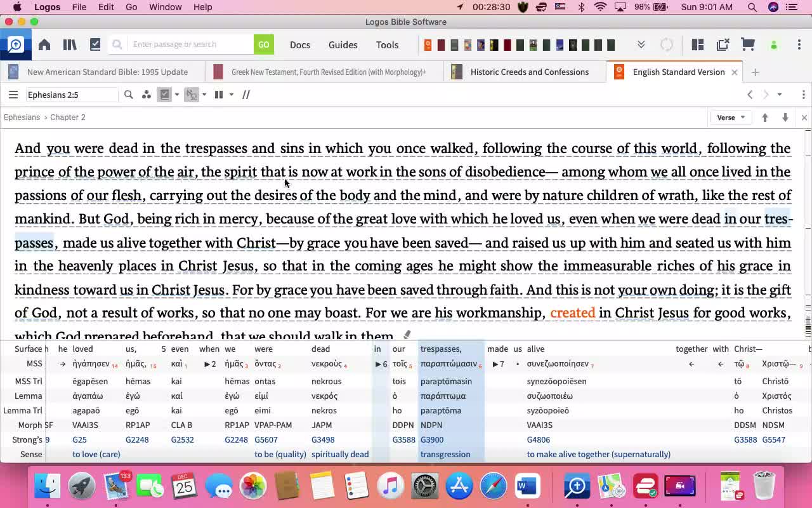Open the Go menu in macOS menu bar

(131, 7)
